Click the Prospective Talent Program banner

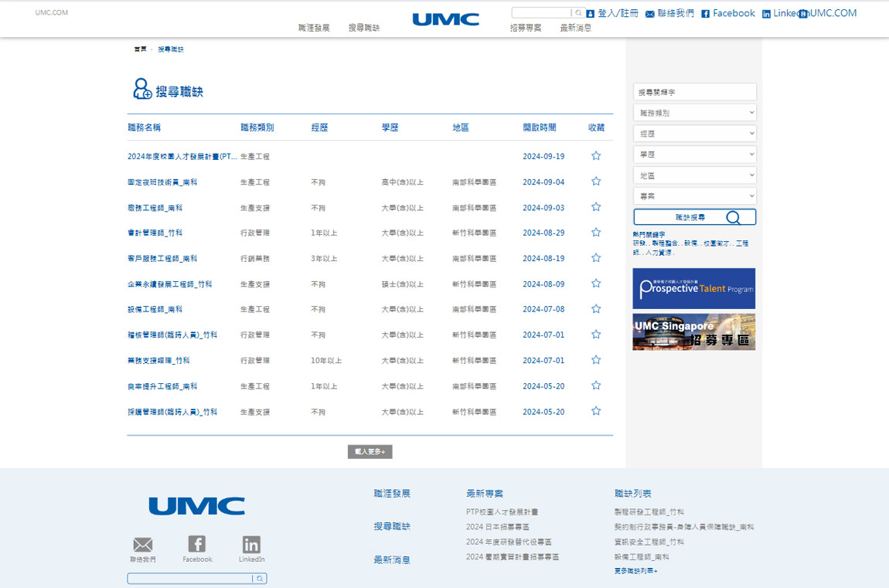pos(693,288)
